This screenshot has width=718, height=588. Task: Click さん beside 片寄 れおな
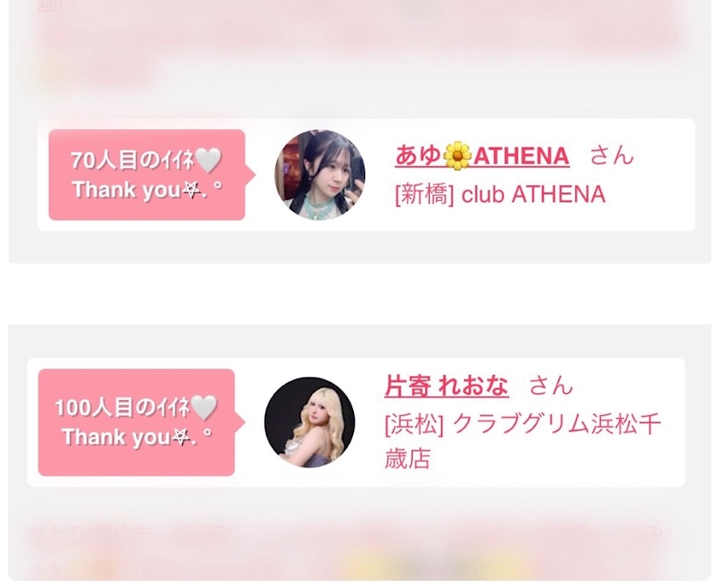pos(550,385)
